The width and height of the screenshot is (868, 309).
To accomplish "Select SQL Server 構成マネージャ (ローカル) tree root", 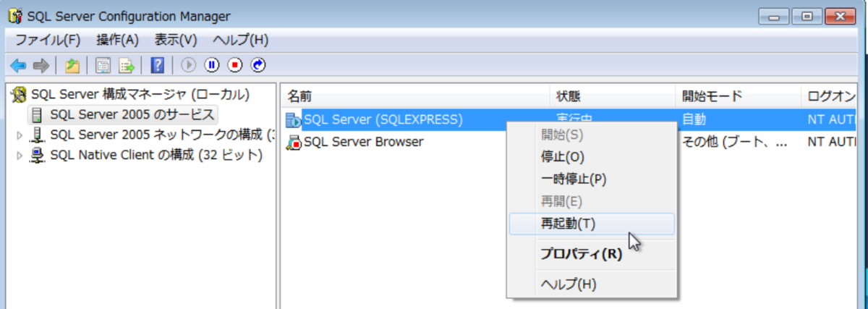I will [x=140, y=95].
